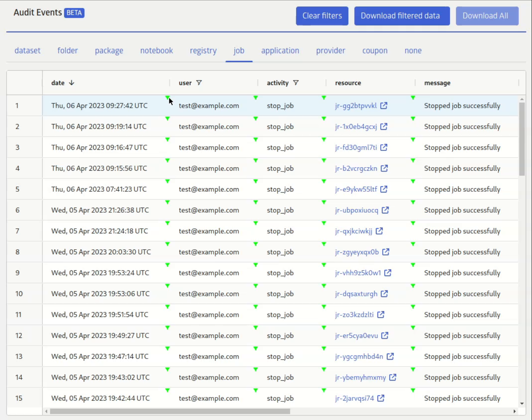Open external link icon for jr-dqsaxturgh
This screenshot has height=420, width=532.
(384, 294)
